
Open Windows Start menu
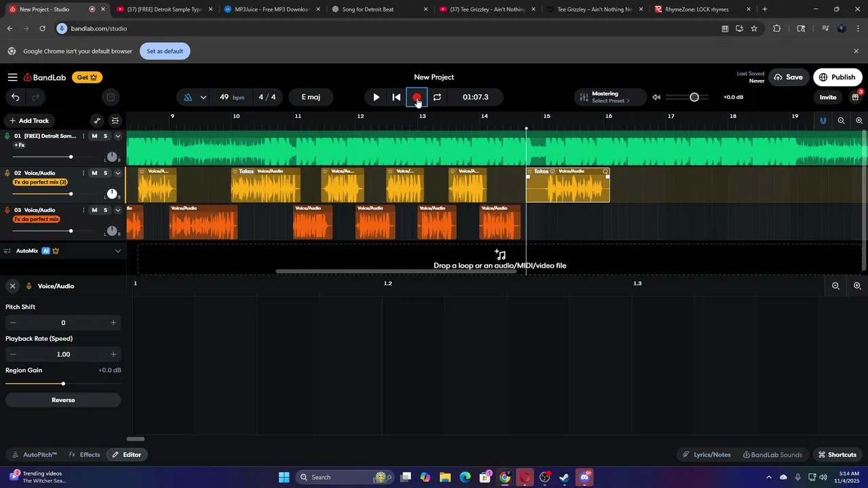pos(284,477)
